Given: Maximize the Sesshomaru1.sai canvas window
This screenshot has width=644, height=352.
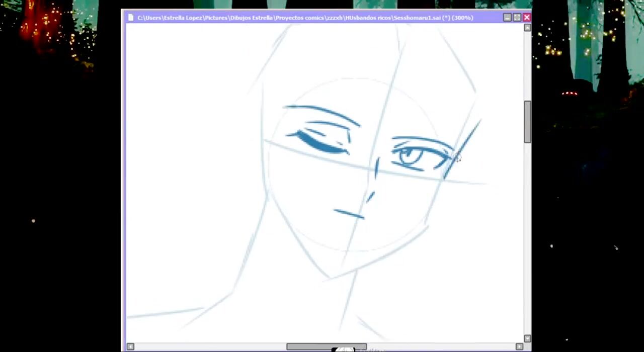Looking at the screenshot, I should pos(517,18).
